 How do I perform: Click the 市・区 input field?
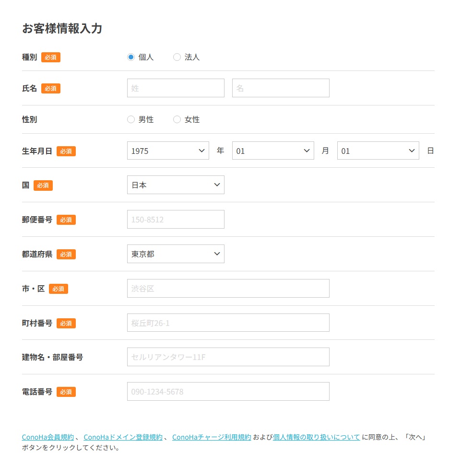click(228, 289)
